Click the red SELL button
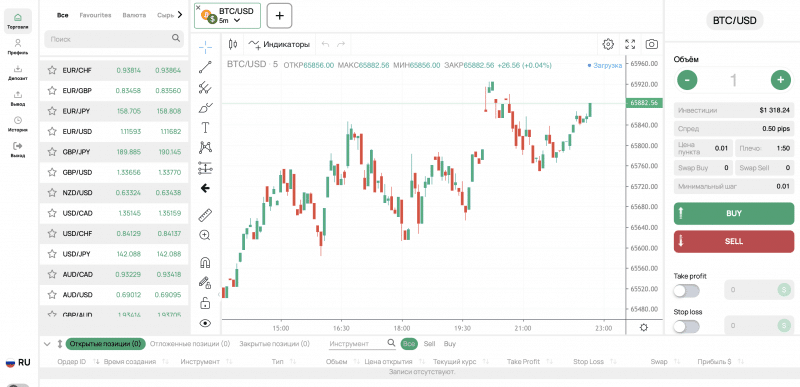The height and width of the screenshot is (387, 800). click(x=734, y=241)
